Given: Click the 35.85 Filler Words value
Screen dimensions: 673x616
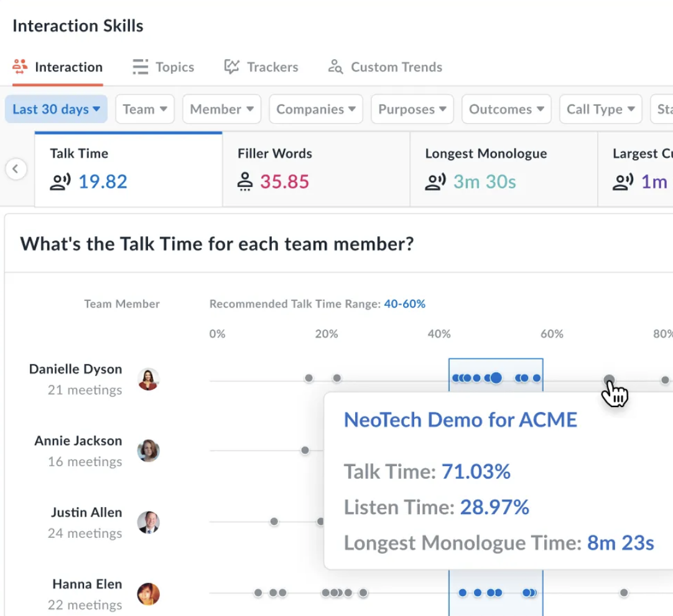Looking at the screenshot, I should click(x=285, y=182).
